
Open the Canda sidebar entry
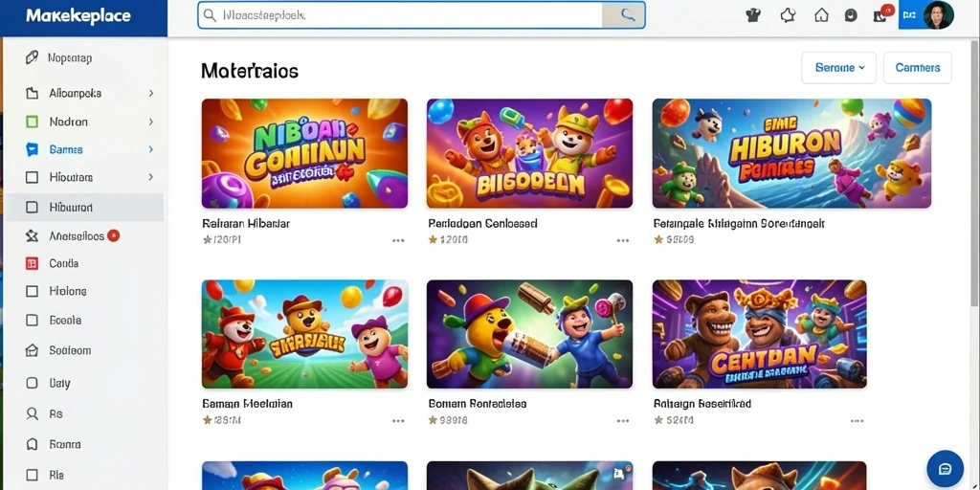64,264
